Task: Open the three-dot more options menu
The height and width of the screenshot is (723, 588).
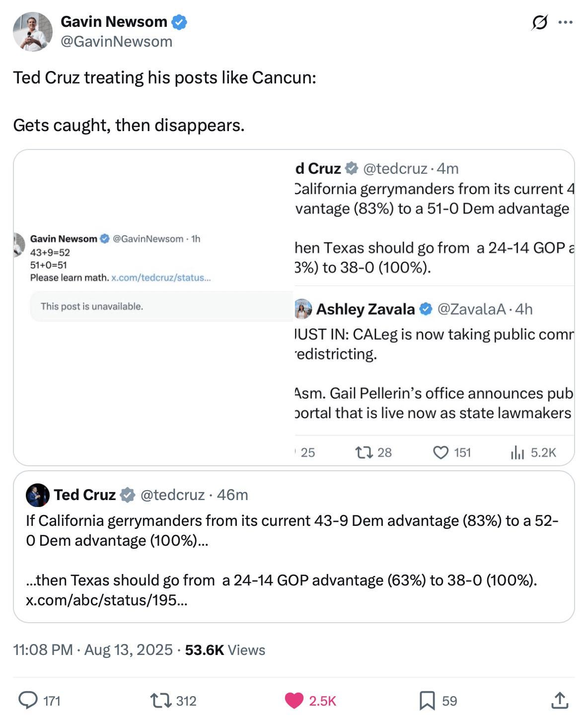Action: (566, 22)
